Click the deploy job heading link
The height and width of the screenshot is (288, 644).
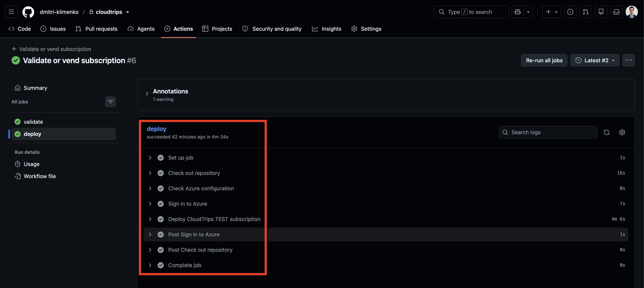click(157, 129)
